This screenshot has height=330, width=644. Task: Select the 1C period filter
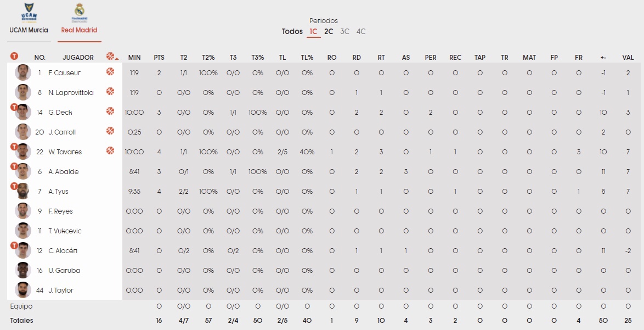pyautogui.click(x=313, y=31)
